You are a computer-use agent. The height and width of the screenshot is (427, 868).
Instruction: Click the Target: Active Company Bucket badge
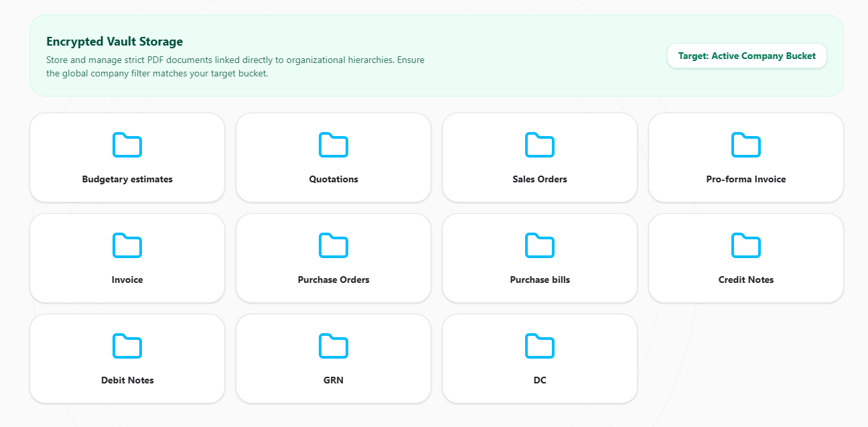tap(747, 56)
